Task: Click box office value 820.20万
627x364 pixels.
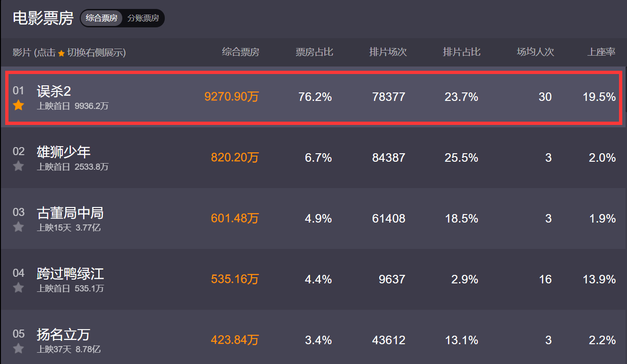Action: pos(235,158)
